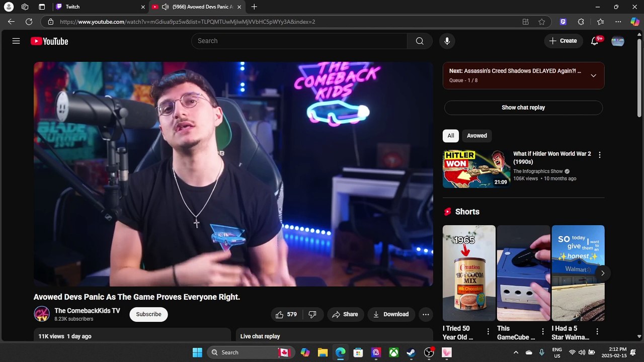Close the Twitch tab
This screenshot has height=362, width=644.
[143, 7]
